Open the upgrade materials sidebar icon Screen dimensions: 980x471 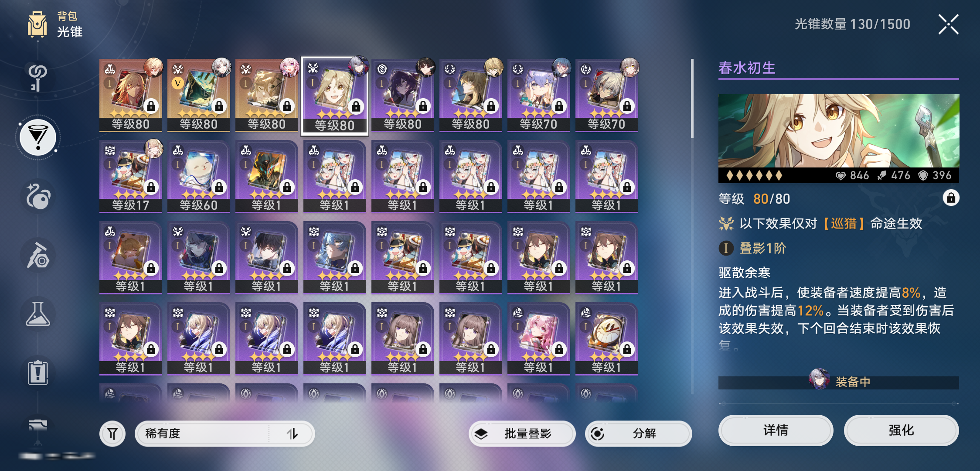(38, 255)
